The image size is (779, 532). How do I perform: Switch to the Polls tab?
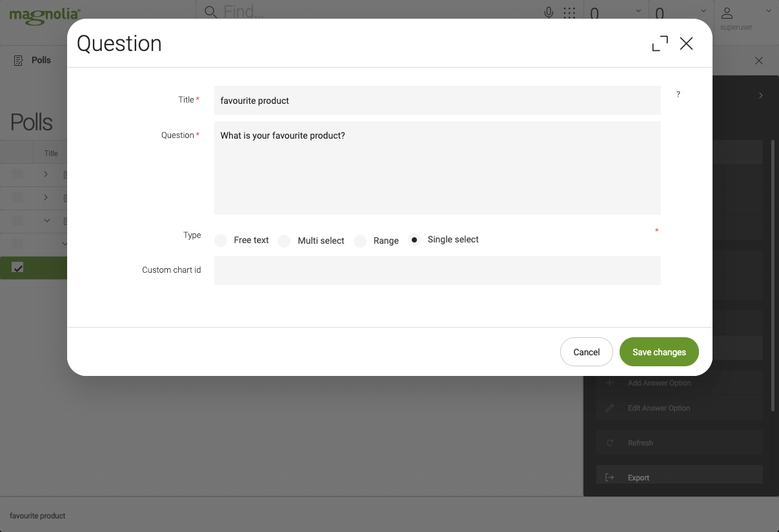coord(43,60)
